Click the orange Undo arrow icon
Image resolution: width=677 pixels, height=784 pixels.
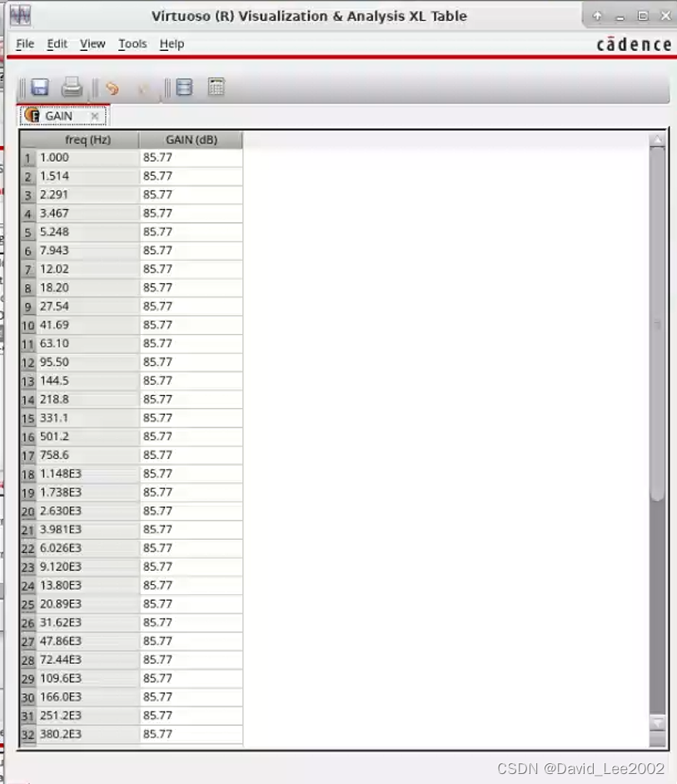(x=112, y=89)
